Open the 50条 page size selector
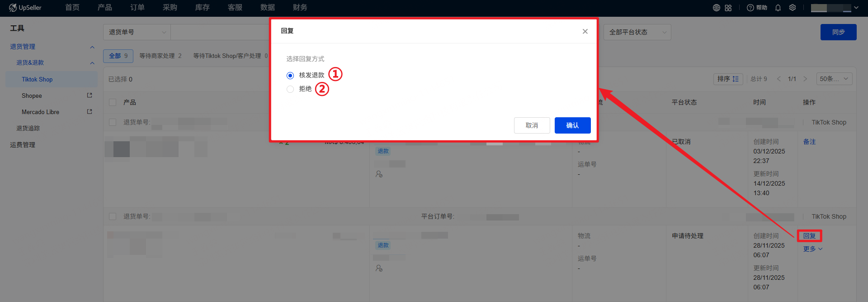The height and width of the screenshot is (302, 868). (x=834, y=79)
